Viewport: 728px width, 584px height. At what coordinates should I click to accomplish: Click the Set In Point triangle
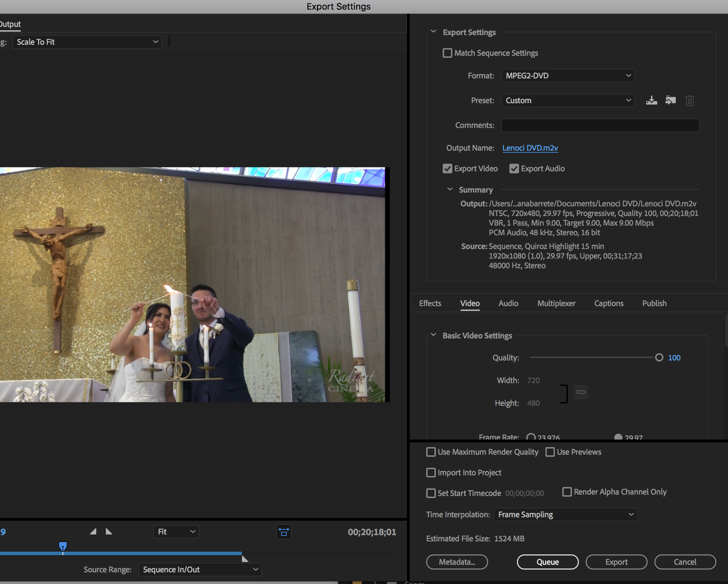(x=93, y=532)
